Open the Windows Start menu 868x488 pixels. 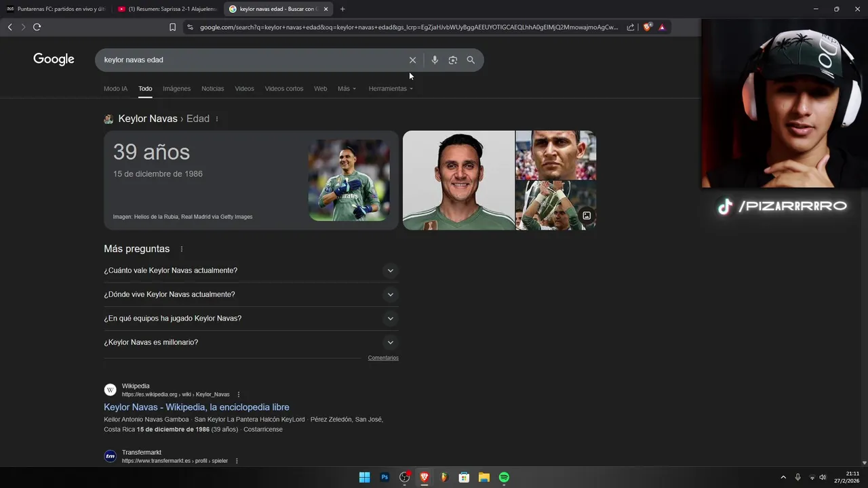[x=364, y=477]
